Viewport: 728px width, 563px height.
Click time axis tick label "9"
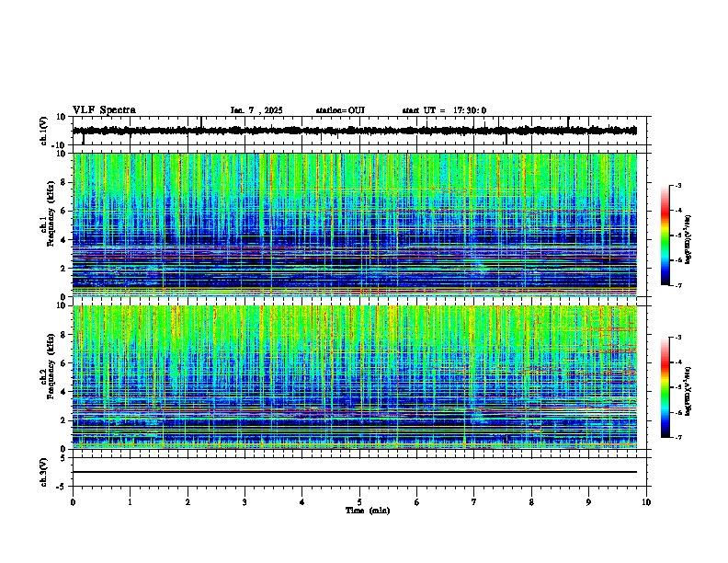588,502
